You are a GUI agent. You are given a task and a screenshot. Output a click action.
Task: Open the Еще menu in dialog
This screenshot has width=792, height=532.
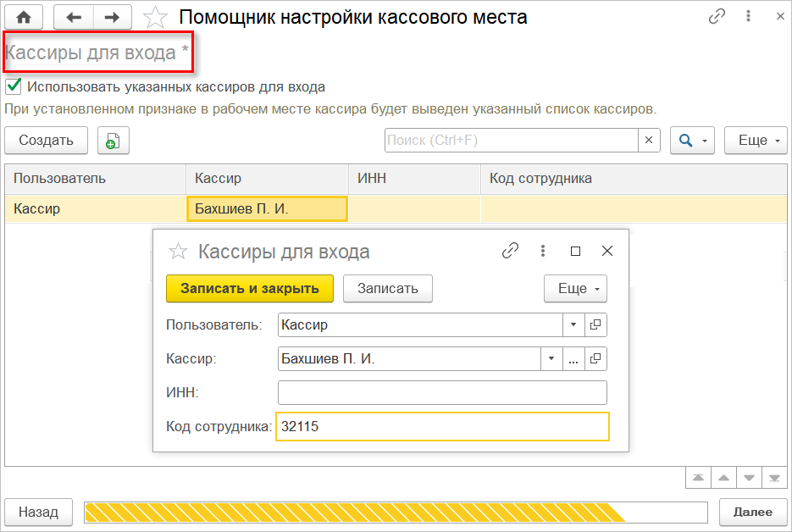[575, 289]
